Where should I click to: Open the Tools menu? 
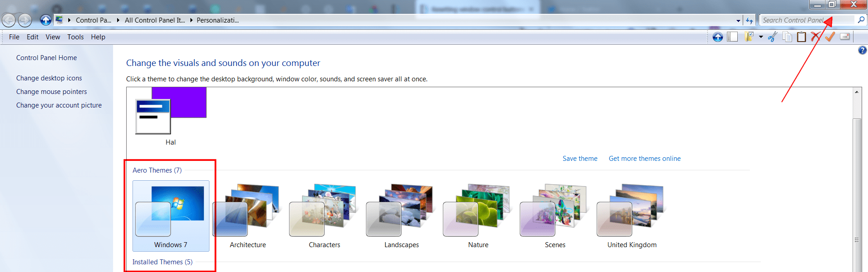pos(76,37)
